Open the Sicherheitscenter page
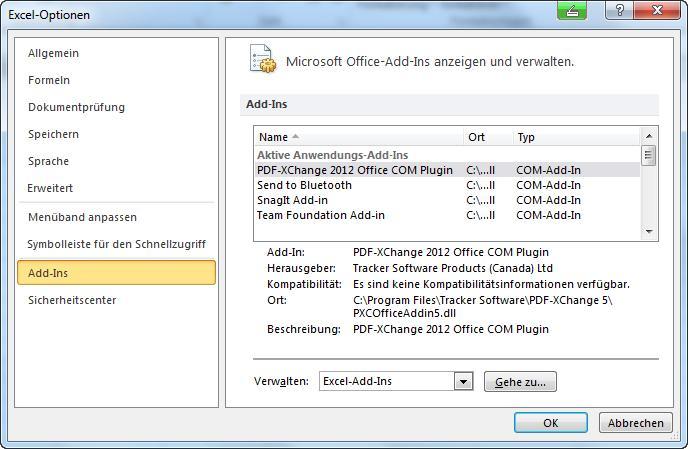The image size is (688, 449). (72, 300)
